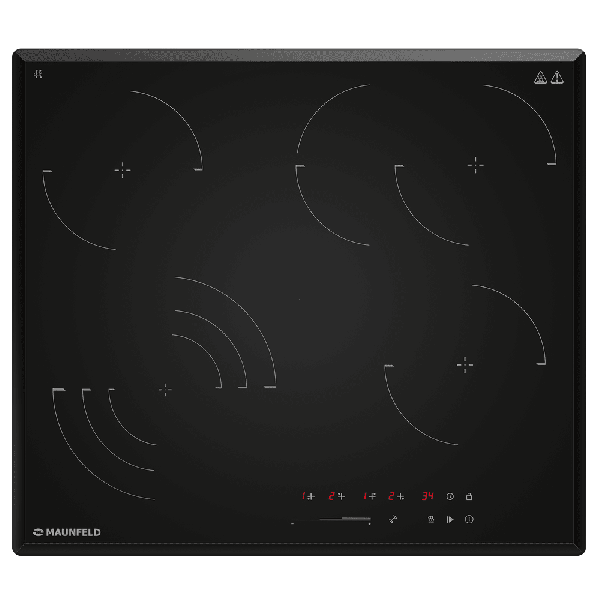
Task: Tap the pause/play control icon
Action: point(450,519)
